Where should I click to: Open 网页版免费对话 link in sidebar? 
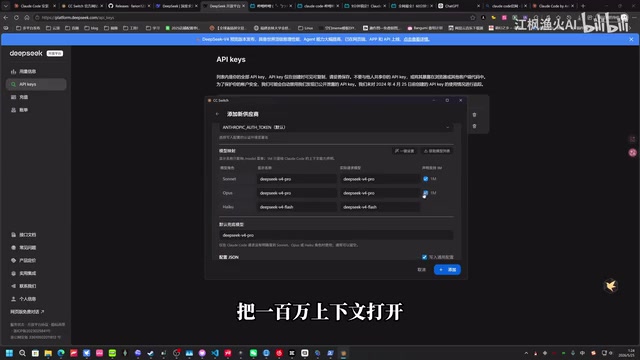coord(27,311)
